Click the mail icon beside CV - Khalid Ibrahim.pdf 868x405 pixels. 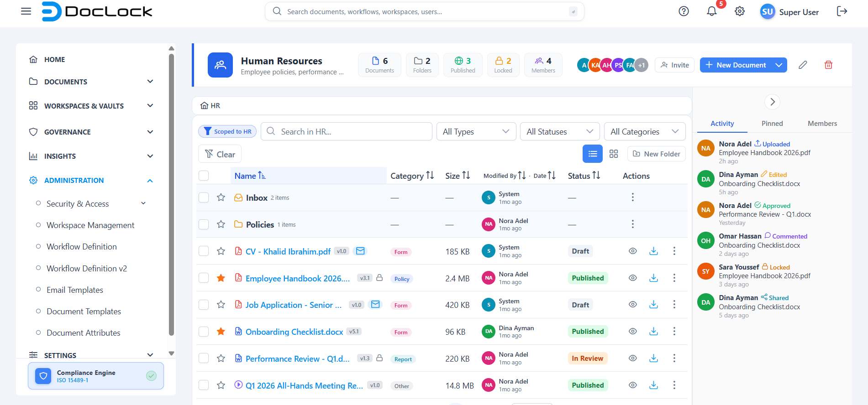pyautogui.click(x=360, y=251)
